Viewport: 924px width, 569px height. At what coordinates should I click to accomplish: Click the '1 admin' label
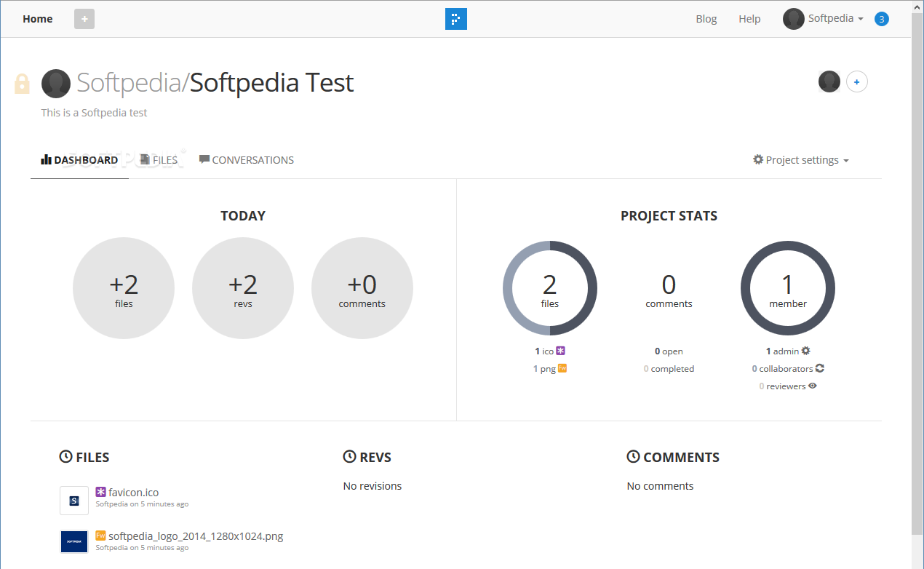point(782,351)
